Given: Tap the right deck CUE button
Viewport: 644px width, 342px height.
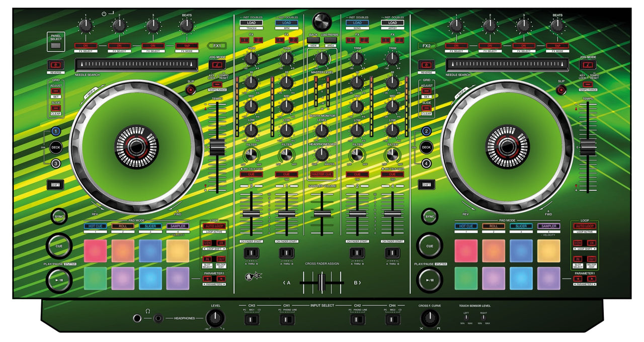Looking at the screenshot, I should (430, 245).
